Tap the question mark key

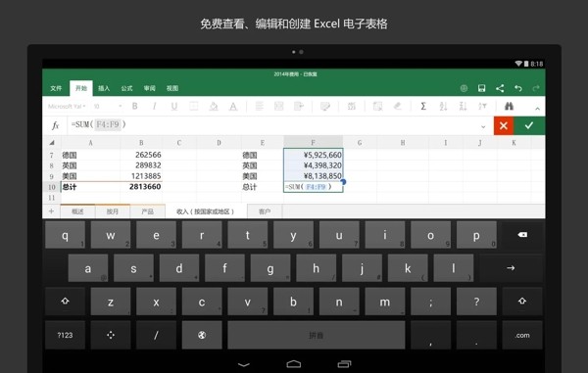click(x=476, y=302)
